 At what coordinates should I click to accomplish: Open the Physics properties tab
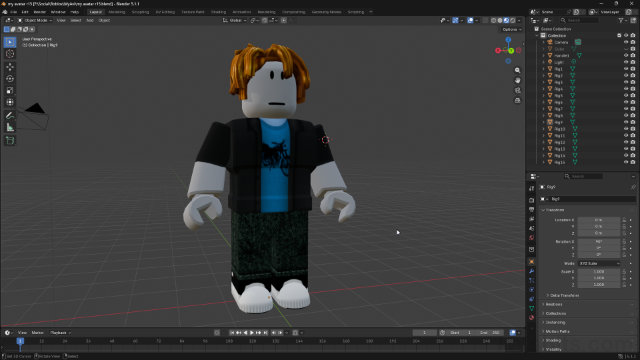coord(531,290)
